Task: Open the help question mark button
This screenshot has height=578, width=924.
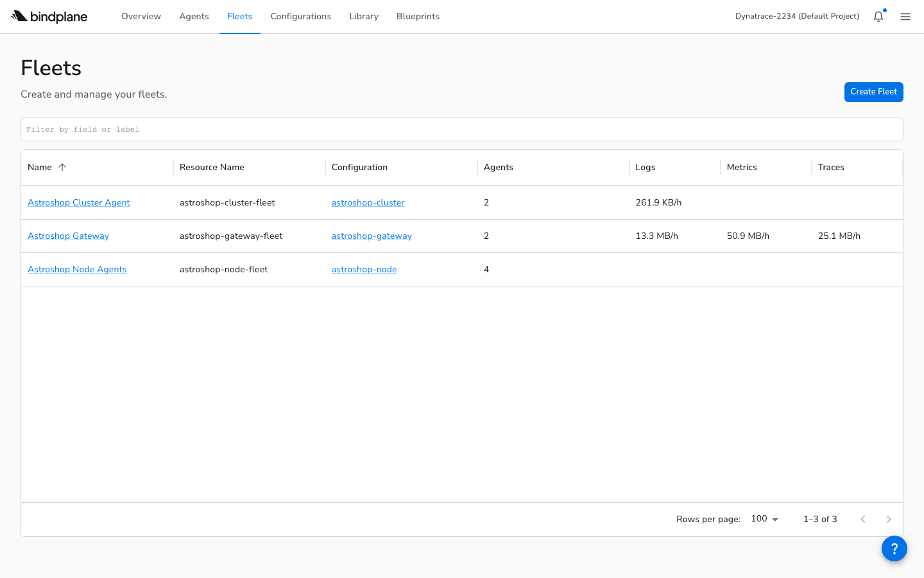Action: (x=894, y=548)
